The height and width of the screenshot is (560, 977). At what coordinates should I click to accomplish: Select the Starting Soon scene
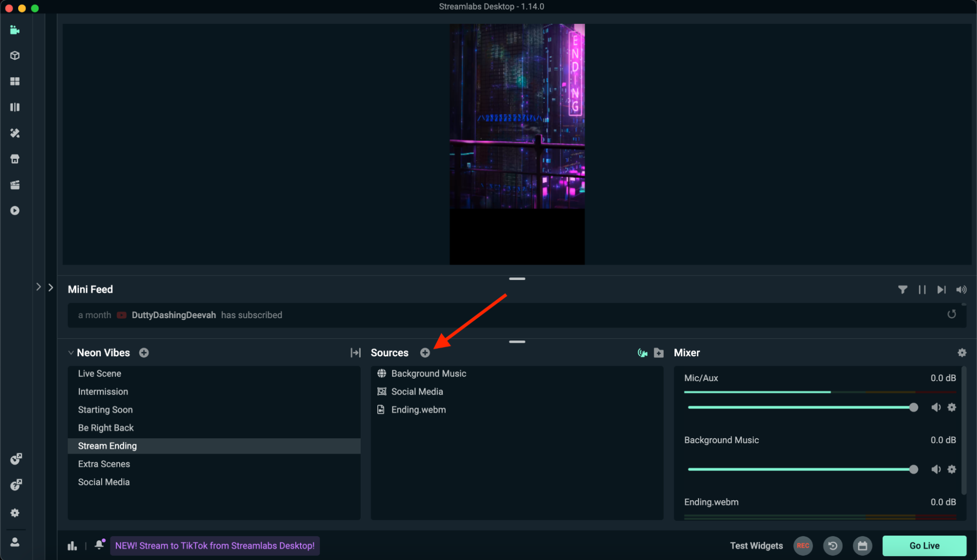105,409
